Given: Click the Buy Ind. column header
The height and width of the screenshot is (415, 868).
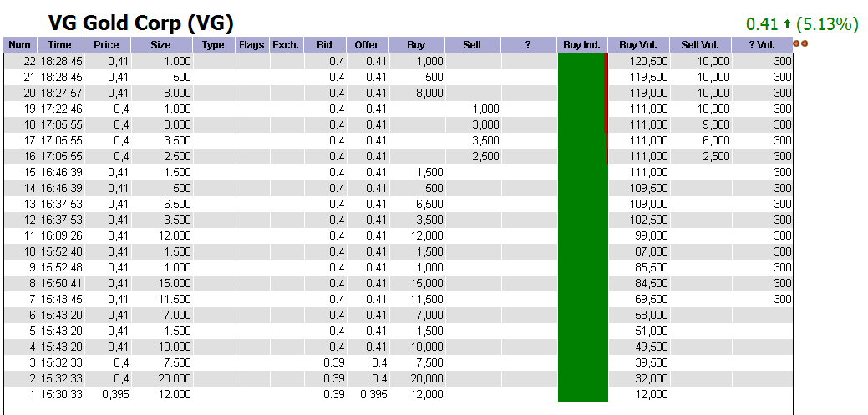Looking at the screenshot, I should [582, 45].
